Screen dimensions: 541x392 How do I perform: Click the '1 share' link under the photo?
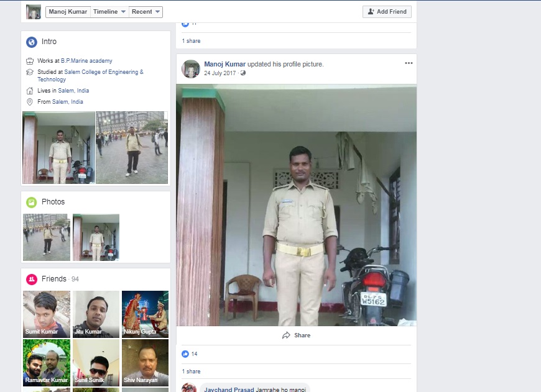click(191, 371)
